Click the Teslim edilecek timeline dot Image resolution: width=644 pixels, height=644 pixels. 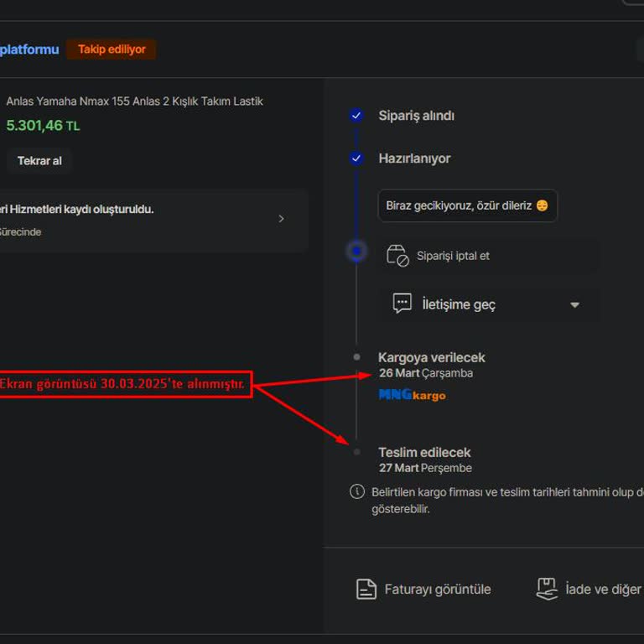tap(356, 452)
